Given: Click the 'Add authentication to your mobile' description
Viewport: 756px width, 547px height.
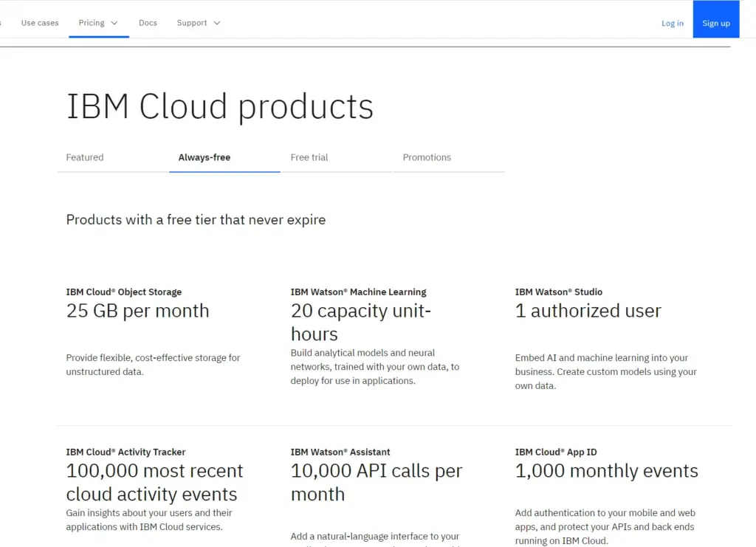Looking at the screenshot, I should (605, 527).
